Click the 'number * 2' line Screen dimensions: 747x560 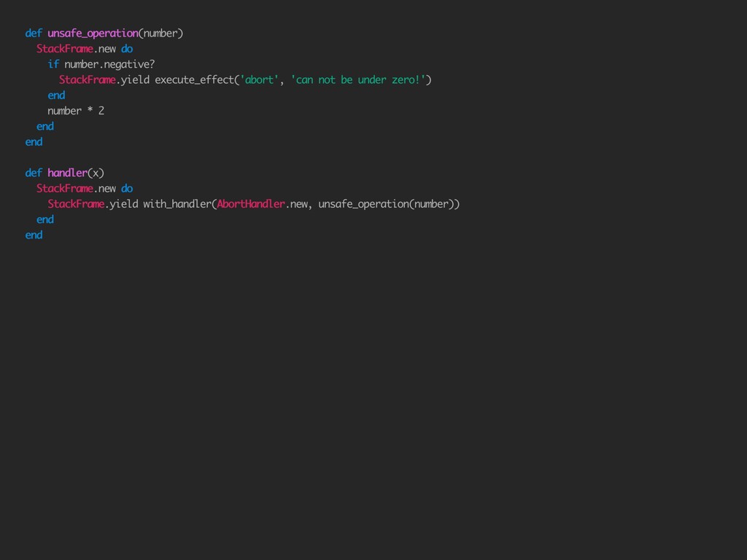click(76, 111)
